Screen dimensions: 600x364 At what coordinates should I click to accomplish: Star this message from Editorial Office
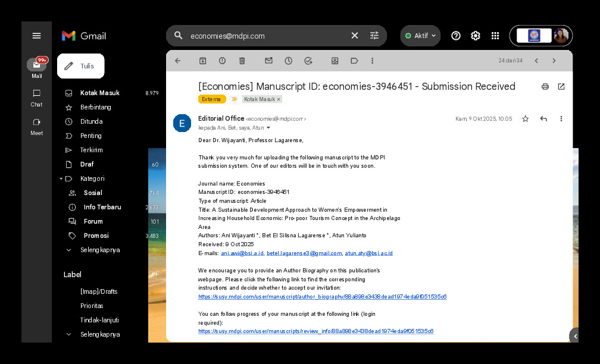(526, 118)
